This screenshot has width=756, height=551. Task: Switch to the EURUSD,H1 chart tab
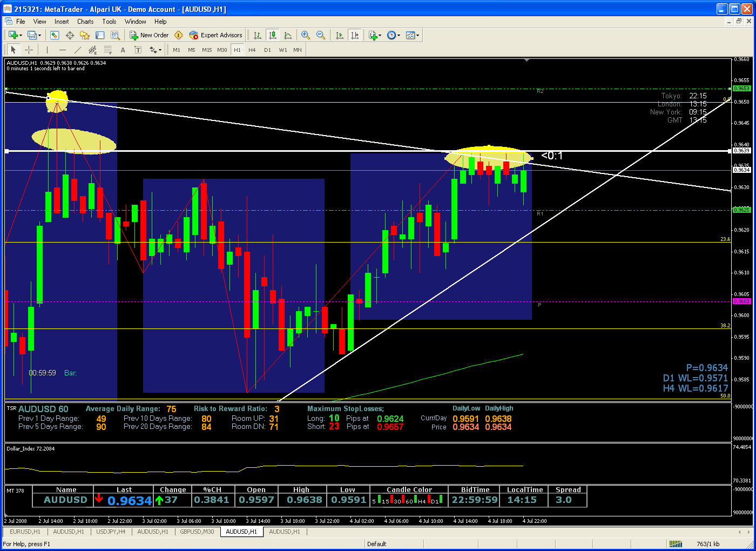coord(25,532)
